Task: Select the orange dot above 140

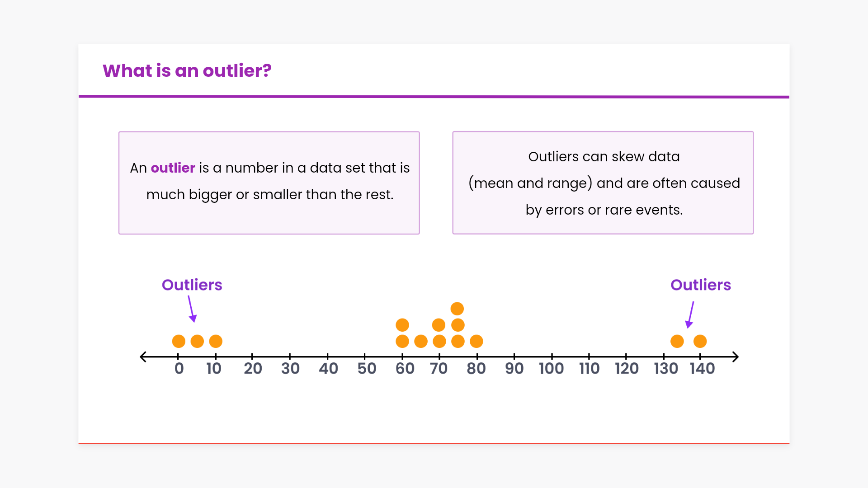Action: point(700,341)
